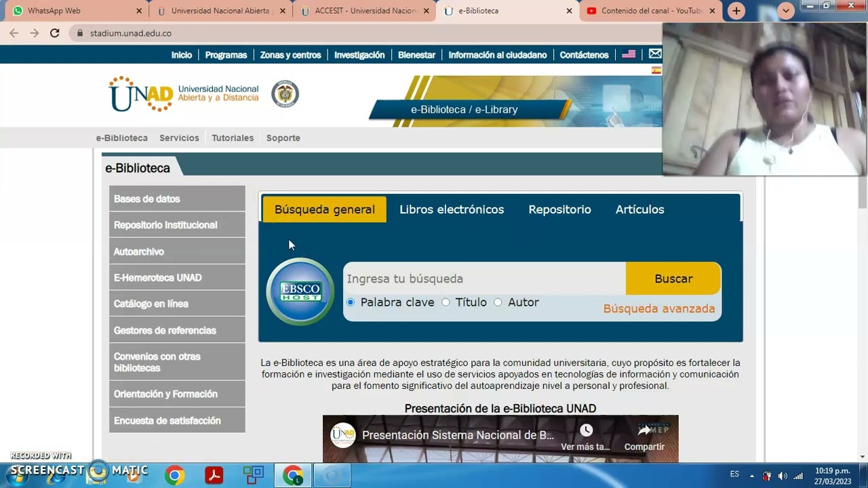This screenshot has height=488, width=868.
Task: Click Bienestar in the top navigation
Action: click(416, 55)
